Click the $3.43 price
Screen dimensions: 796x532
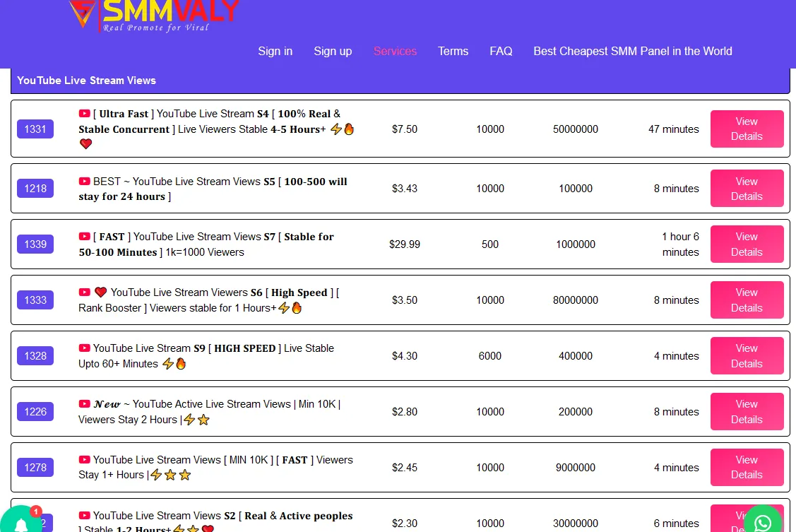coord(405,189)
